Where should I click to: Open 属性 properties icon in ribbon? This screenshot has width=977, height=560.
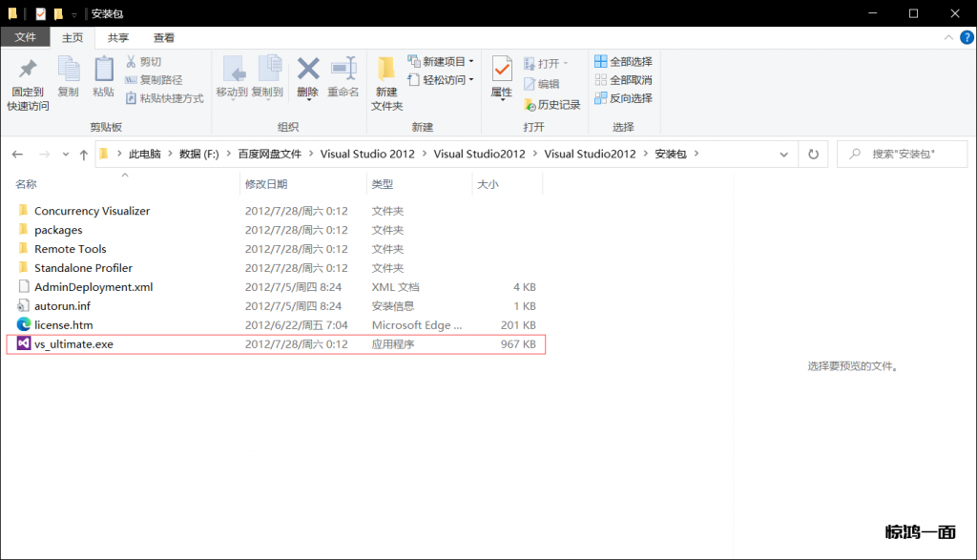(x=502, y=70)
